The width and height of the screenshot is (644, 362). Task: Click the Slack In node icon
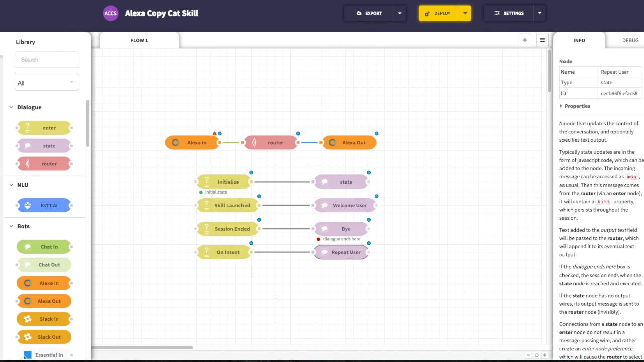coord(28,319)
